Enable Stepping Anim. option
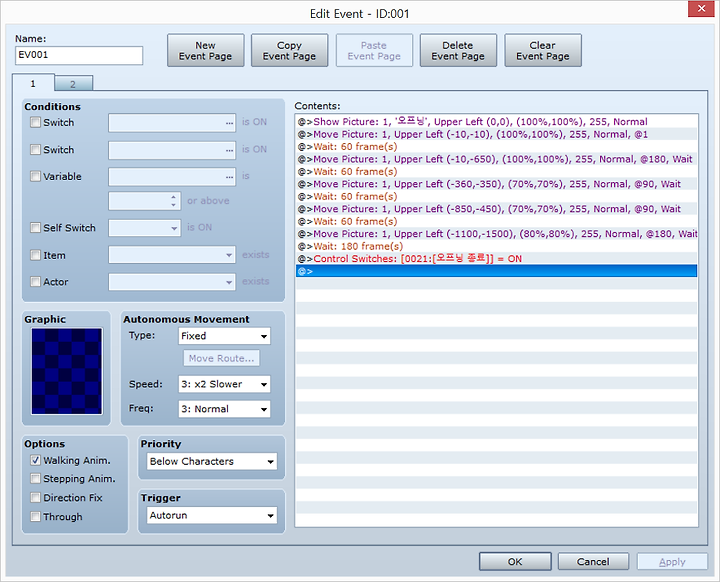720x582 pixels. click(35, 479)
